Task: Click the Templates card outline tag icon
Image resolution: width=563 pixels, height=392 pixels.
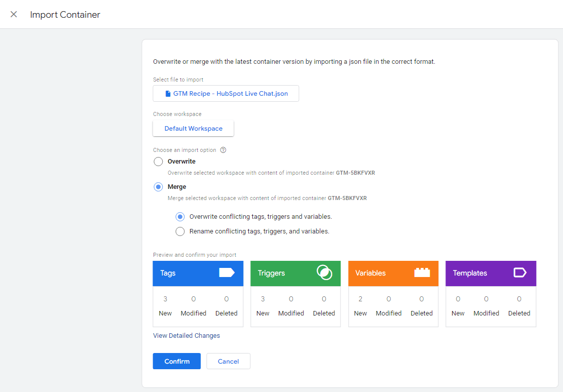Action: click(x=519, y=272)
